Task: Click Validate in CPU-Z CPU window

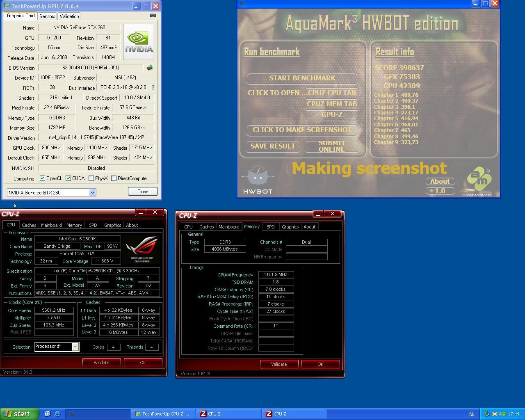Action: (x=101, y=363)
